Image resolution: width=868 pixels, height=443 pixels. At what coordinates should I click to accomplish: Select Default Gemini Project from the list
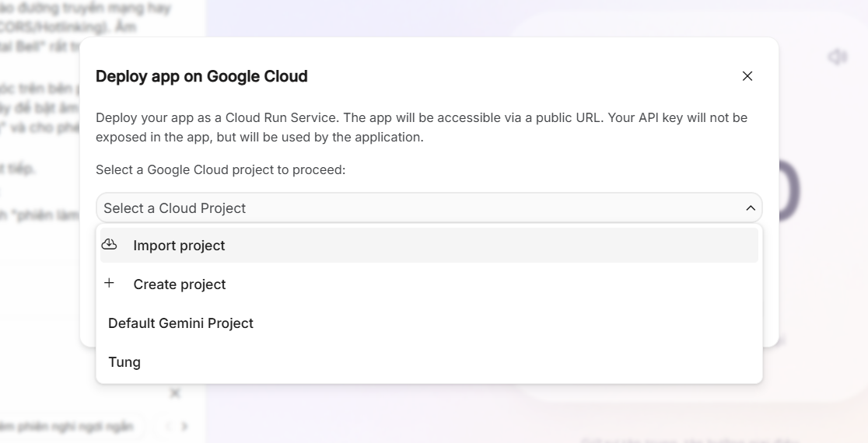pos(180,323)
